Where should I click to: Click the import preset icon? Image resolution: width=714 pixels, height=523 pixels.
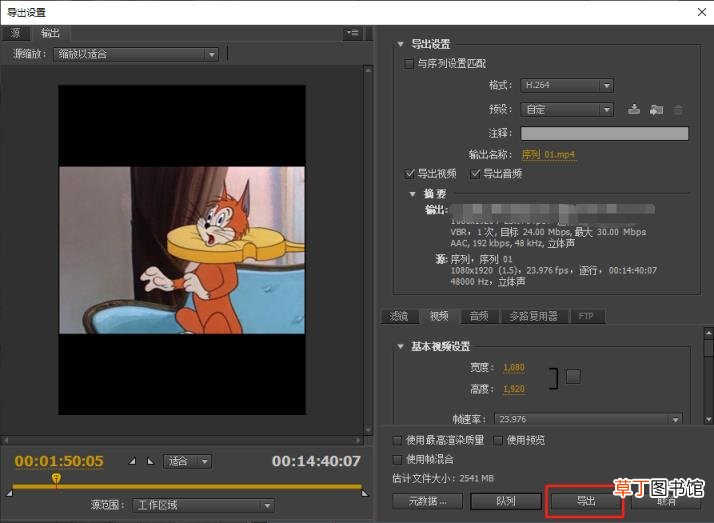[x=656, y=109]
